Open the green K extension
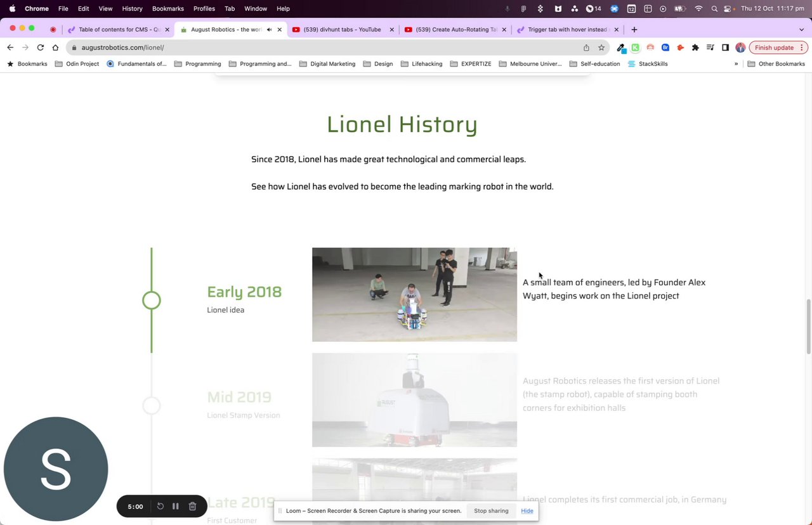This screenshot has height=525, width=812. tap(635, 48)
